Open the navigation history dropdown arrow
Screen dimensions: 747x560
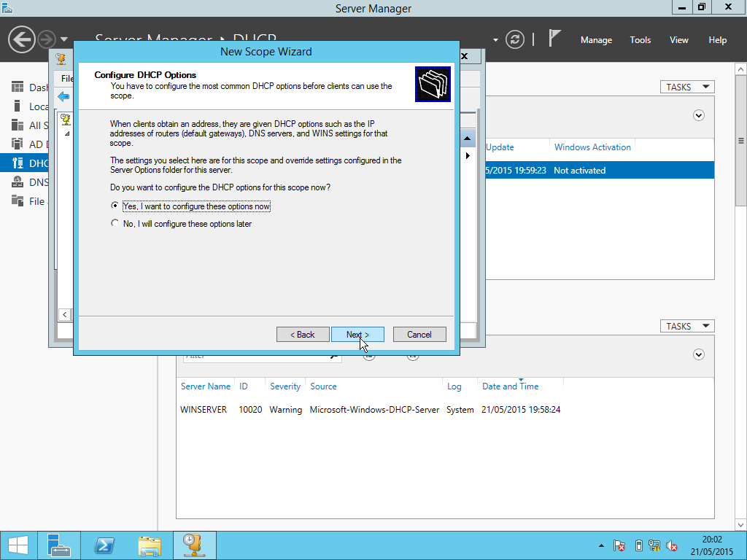coord(64,39)
